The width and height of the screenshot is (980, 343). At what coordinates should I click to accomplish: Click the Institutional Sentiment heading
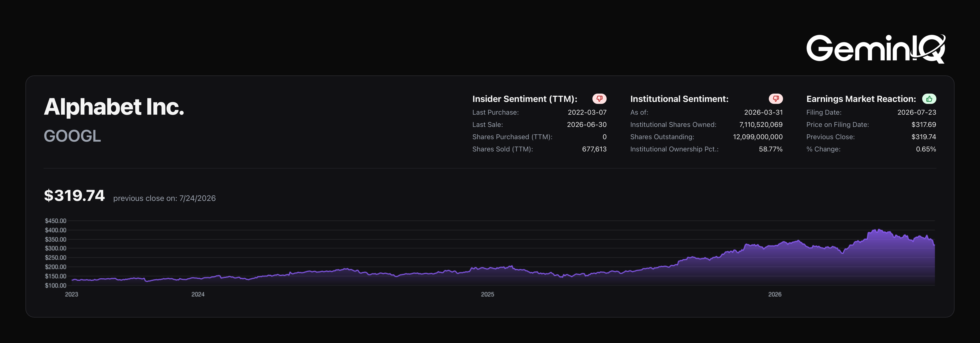[679, 99]
